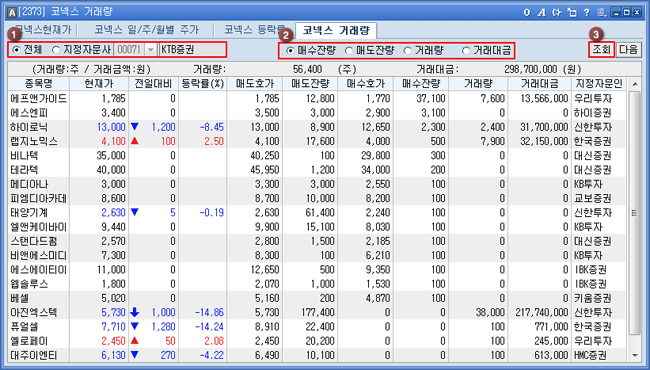Click 에프앤가이드 buy balance 37,100
Image resolution: width=650 pixels, height=370 pixels.
pyautogui.click(x=431, y=99)
